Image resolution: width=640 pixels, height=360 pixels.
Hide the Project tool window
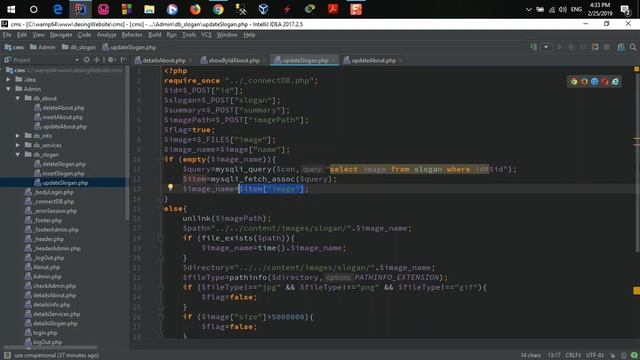click(123, 60)
